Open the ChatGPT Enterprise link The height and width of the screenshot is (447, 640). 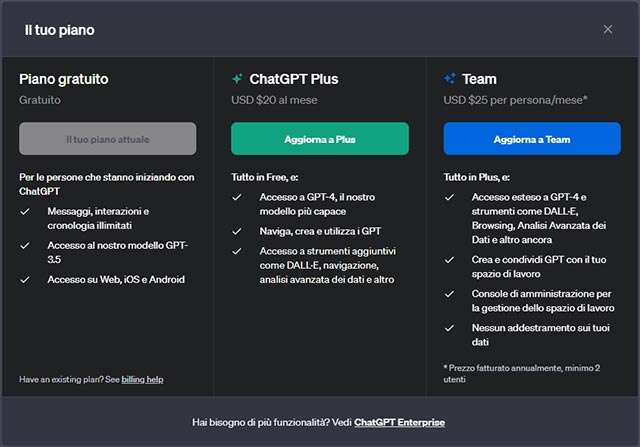click(x=399, y=423)
